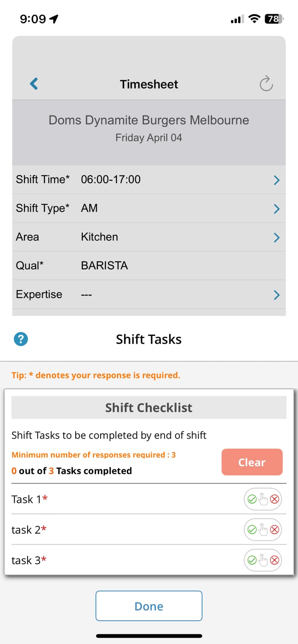
Task: Tap the Shift Checklist header bar
Action: tap(149, 408)
